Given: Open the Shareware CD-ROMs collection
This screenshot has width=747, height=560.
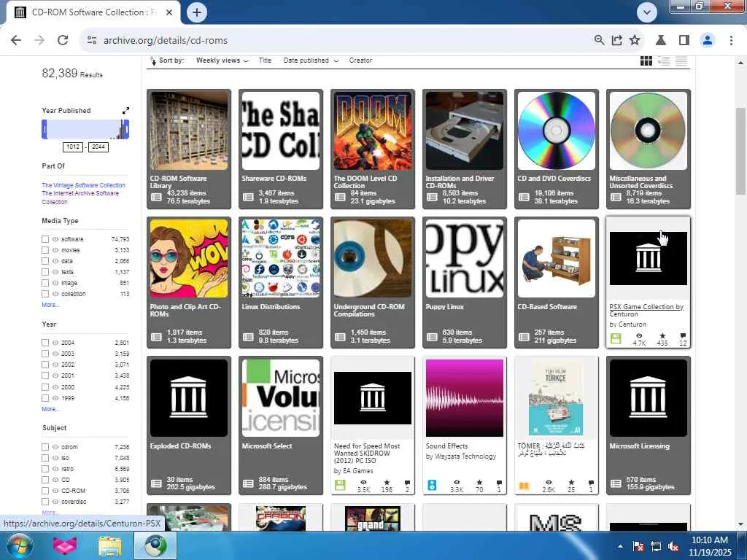Looking at the screenshot, I should pyautogui.click(x=281, y=149).
